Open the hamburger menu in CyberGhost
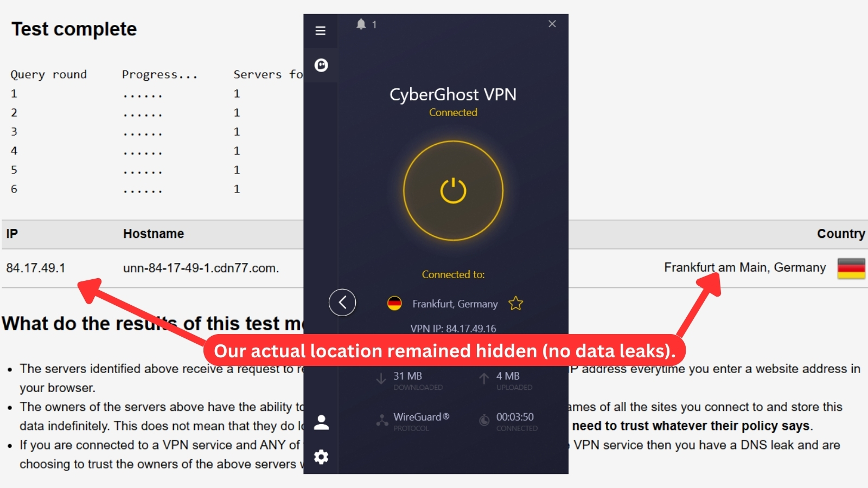The image size is (868, 488). pyautogui.click(x=321, y=31)
